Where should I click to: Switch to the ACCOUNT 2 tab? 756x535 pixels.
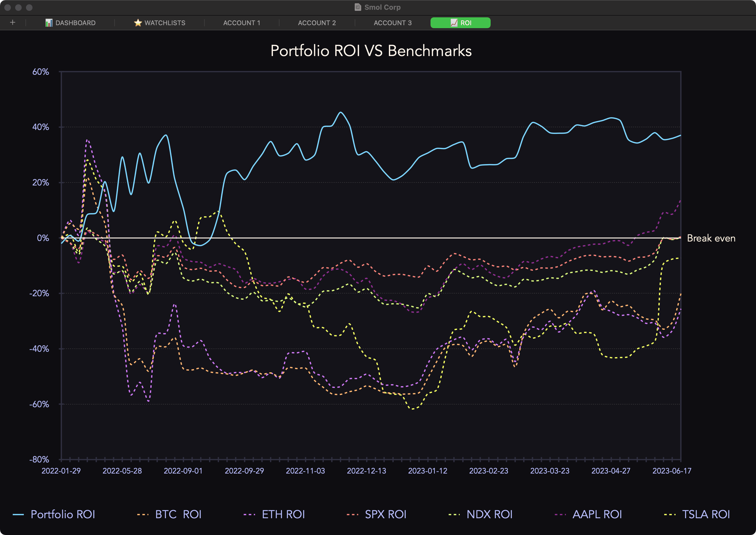pos(317,23)
